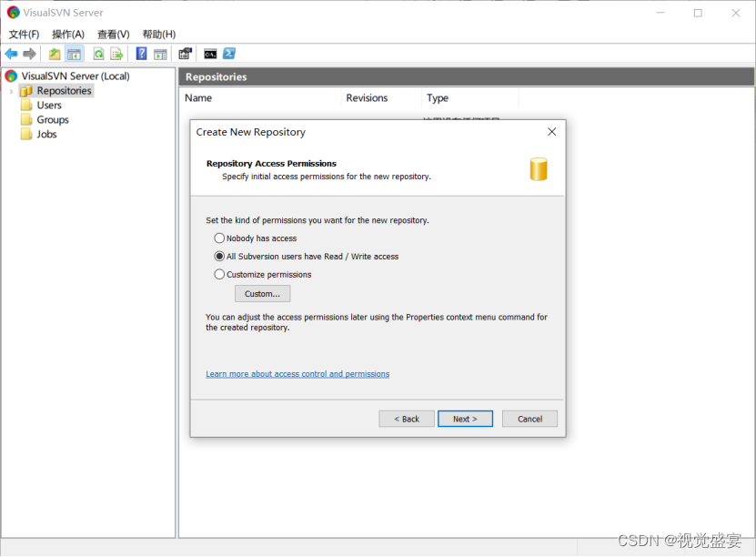This screenshot has height=557, width=756.
Task: Open Help via the blue question mark icon
Action: tap(141, 54)
